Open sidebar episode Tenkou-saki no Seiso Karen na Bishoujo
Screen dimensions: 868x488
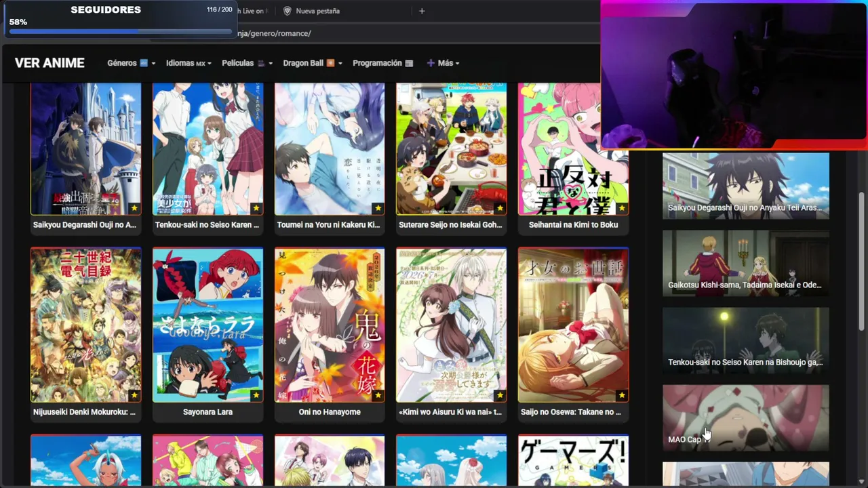[745, 340]
